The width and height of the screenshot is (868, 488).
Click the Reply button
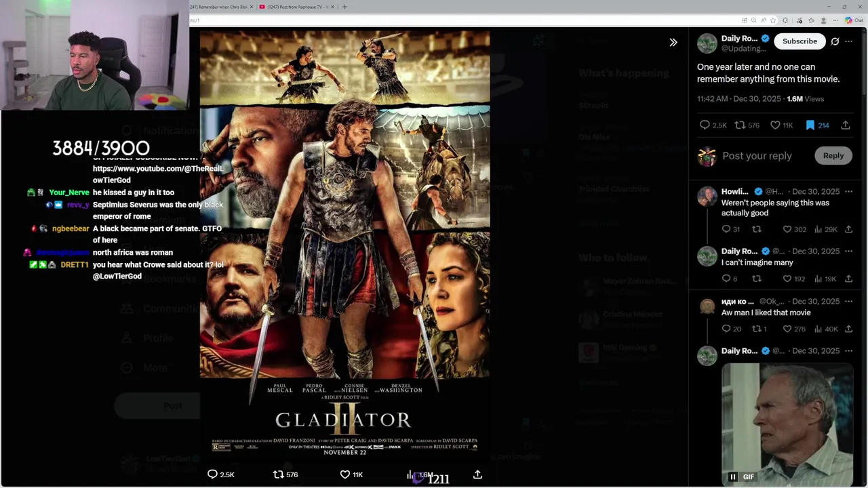coord(833,156)
